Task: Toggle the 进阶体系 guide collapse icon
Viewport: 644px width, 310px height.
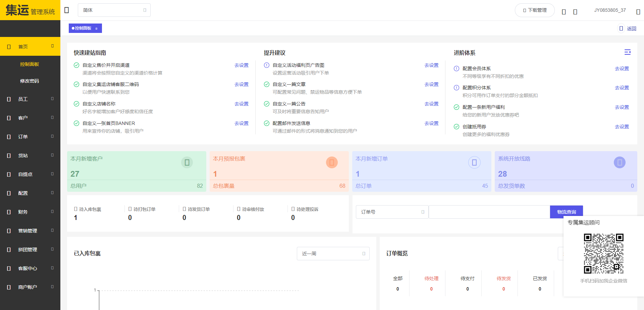Action: click(627, 52)
